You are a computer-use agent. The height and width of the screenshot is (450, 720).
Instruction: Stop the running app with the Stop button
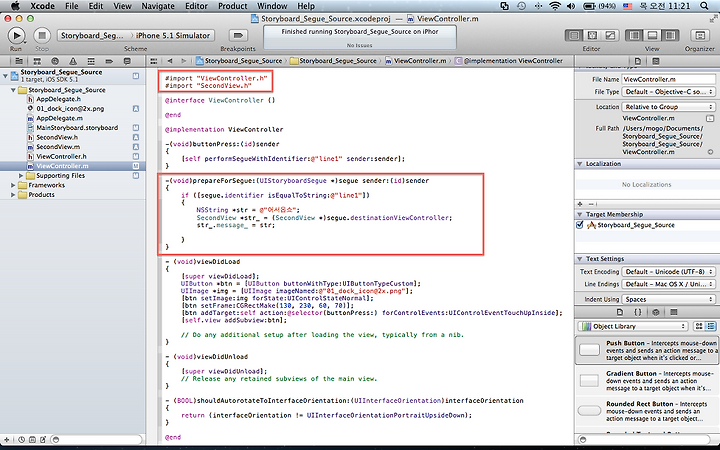click(42, 35)
